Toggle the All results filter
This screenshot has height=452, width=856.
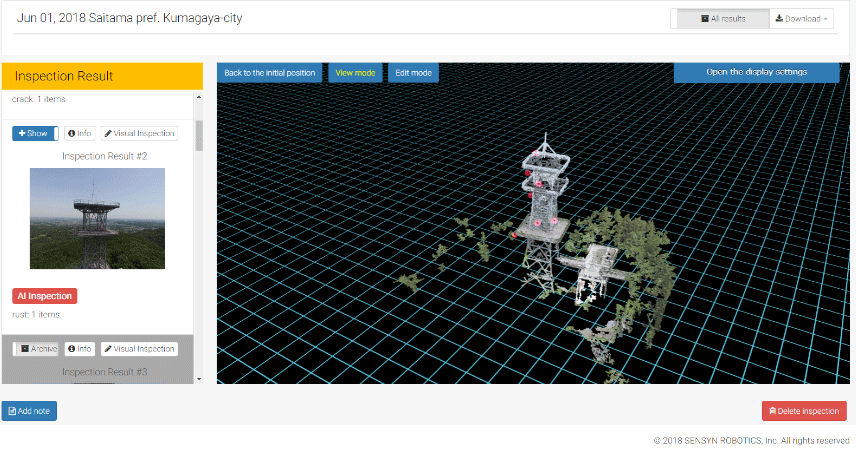click(722, 18)
